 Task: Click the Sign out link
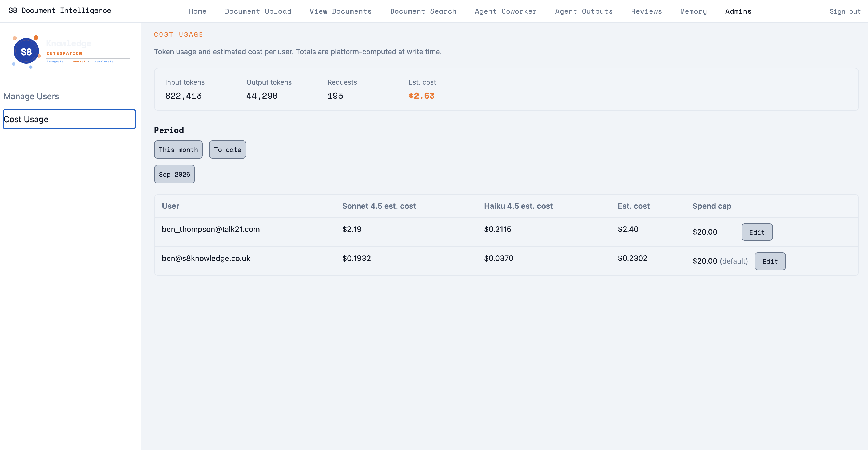(845, 11)
